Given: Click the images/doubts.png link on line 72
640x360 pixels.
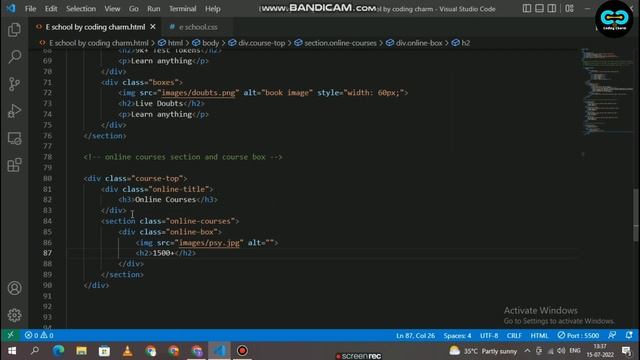Looking at the screenshot, I should (198, 93).
